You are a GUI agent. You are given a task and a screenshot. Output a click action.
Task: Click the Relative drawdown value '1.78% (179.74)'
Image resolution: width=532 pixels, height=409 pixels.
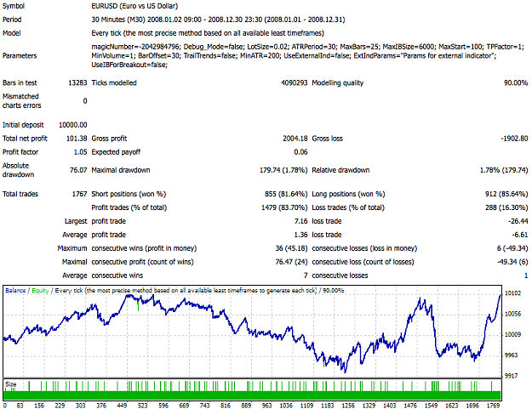click(504, 170)
